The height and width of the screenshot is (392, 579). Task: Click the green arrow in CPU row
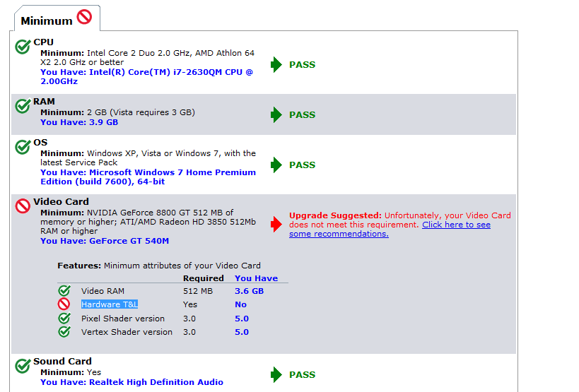(x=276, y=64)
